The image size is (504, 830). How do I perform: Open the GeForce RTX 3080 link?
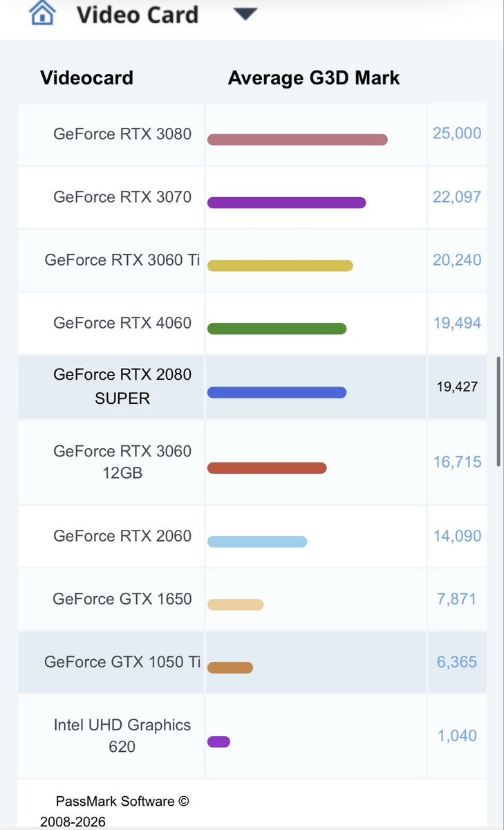[122, 133]
